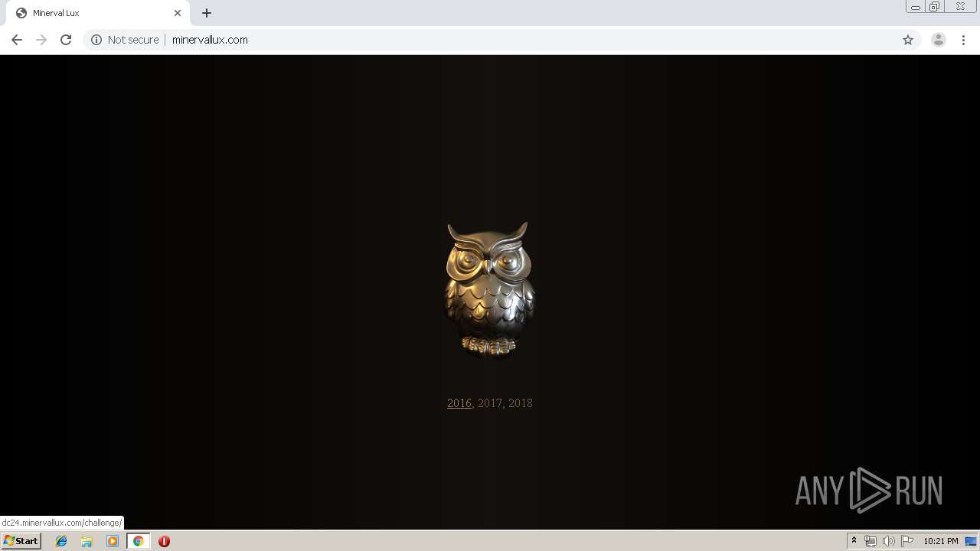Open the 2016 challenge link
980x551 pixels.
point(459,403)
